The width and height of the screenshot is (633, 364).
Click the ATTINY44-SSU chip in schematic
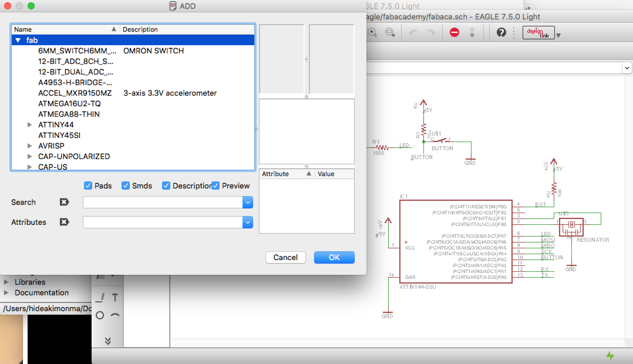pos(456,242)
